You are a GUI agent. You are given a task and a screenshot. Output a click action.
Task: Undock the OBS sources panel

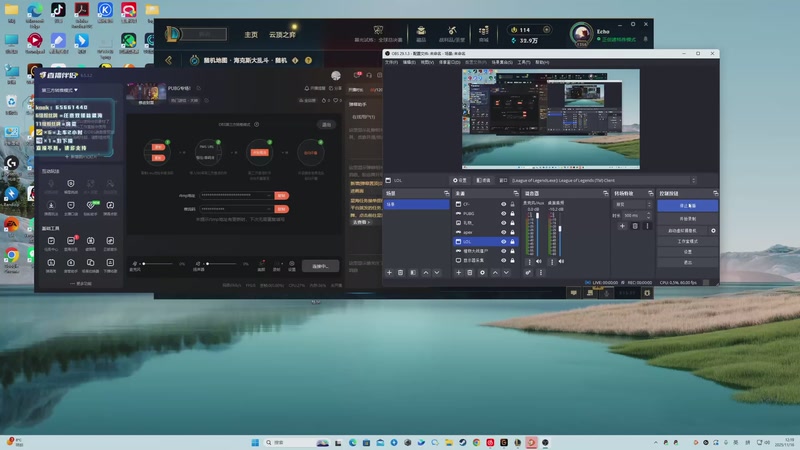pyautogui.click(x=516, y=193)
